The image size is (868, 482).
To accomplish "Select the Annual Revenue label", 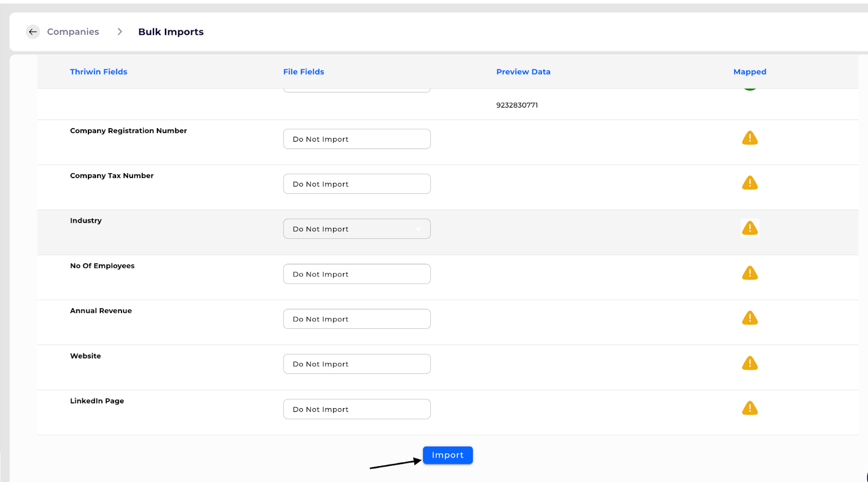I will (x=101, y=311).
